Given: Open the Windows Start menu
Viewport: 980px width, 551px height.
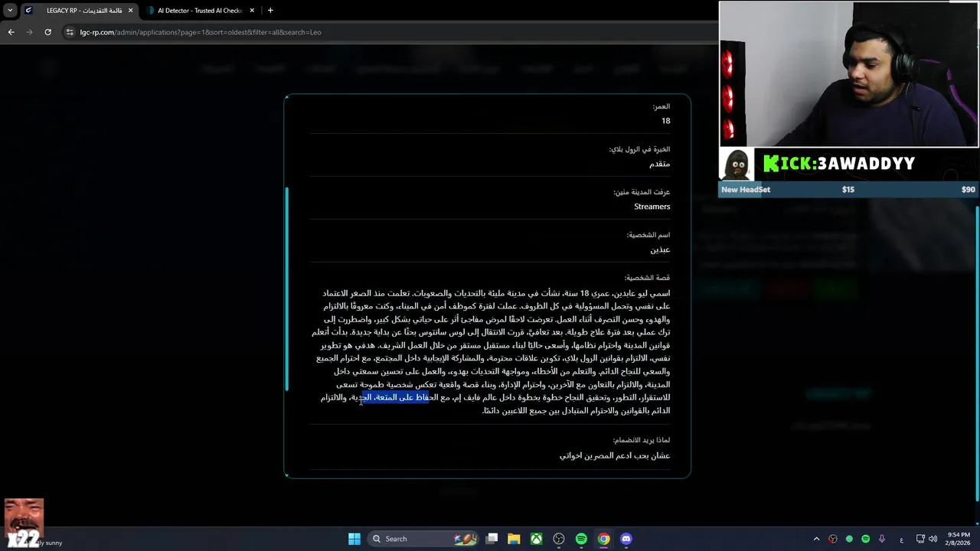Looking at the screenshot, I should [x=354, y=539].
